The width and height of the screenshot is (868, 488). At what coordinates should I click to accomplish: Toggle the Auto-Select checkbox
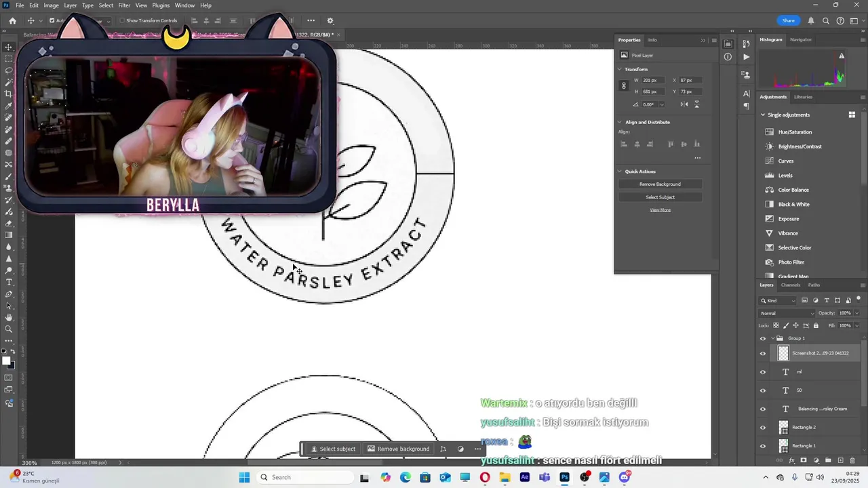(52, 20)
